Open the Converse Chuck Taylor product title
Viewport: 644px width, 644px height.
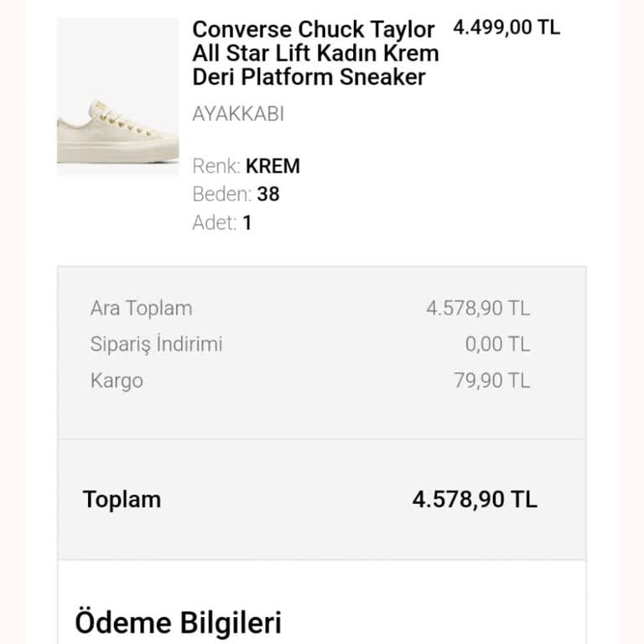315,53
